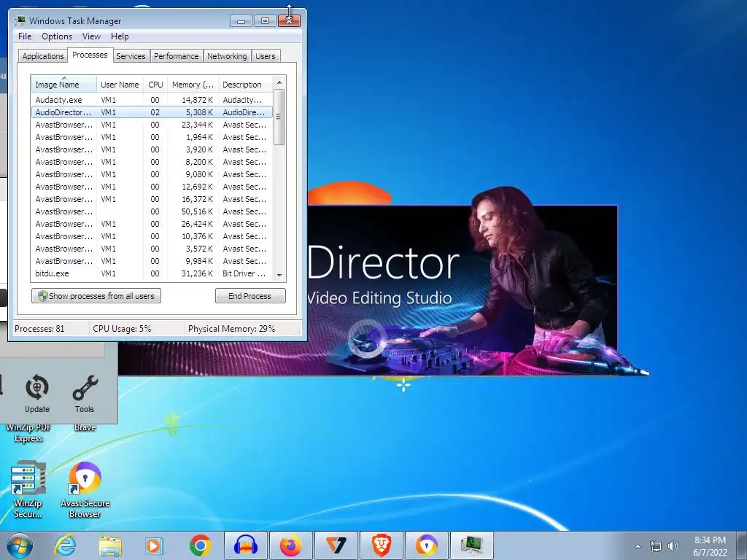Select AvastBrowser row using 23,344 K
The image size is (747, 560).
click(x=152, y=125)
